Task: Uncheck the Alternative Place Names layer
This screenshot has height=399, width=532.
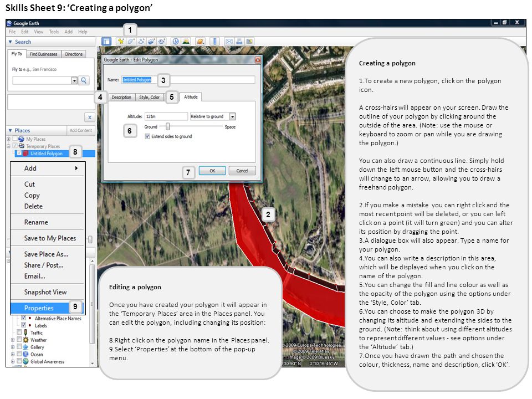Action: click(x=23, y=318)
